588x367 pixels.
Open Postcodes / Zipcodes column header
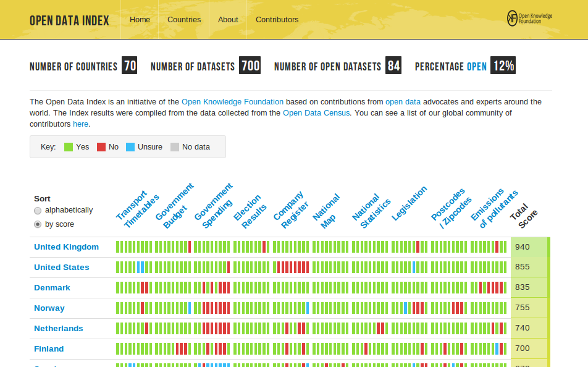451,209
